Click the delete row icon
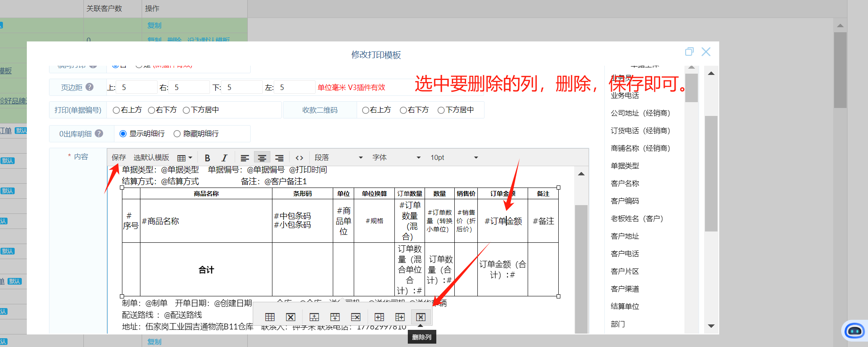This screenshot has width=868, height=347. click(x=355, y=317)
